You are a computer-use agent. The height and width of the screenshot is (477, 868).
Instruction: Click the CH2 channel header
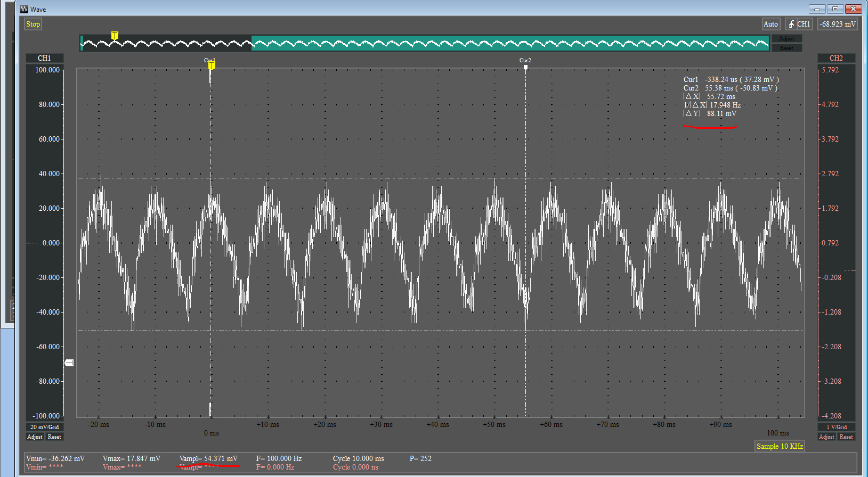click(836, 58)
